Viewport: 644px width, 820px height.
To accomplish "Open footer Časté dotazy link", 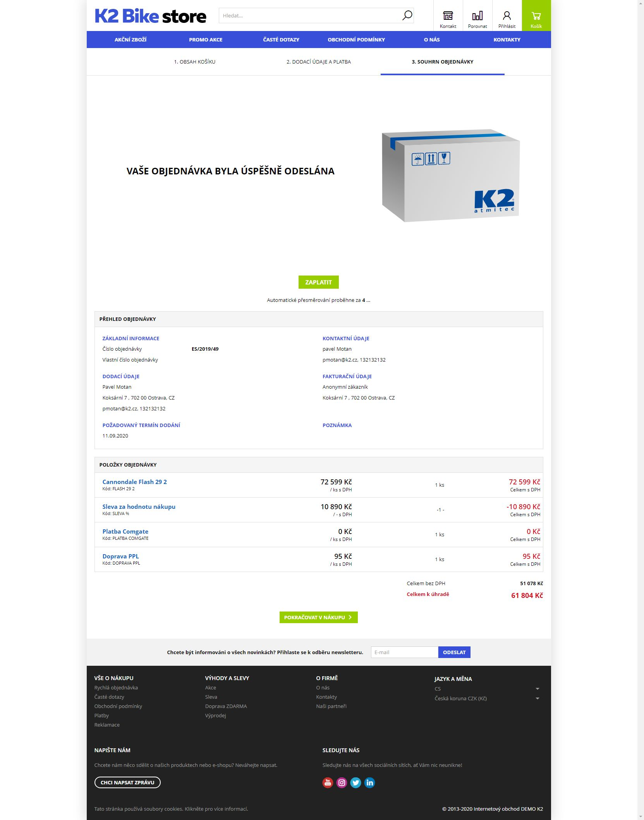I will tap(109, 697).
